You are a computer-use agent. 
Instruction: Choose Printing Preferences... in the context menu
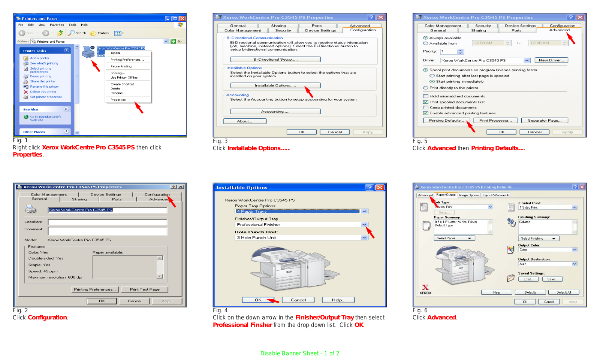pos(127,60)
